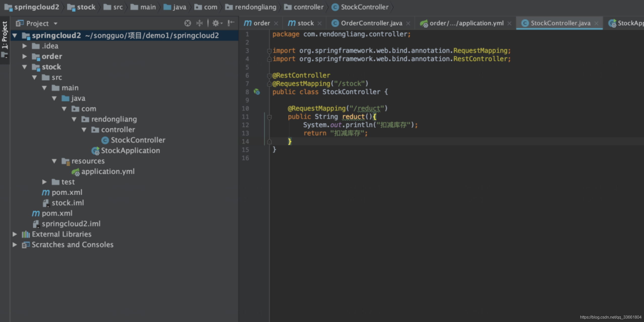Click the StockController breadcrumb
This screenshot has width=644, height=322.
(360, 7)
